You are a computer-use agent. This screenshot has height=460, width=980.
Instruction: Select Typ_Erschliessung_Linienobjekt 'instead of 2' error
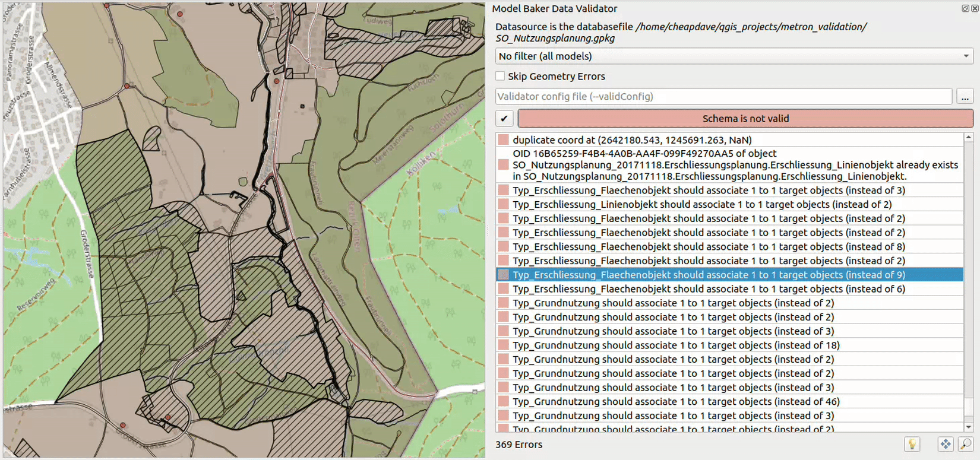click(702, 205)
